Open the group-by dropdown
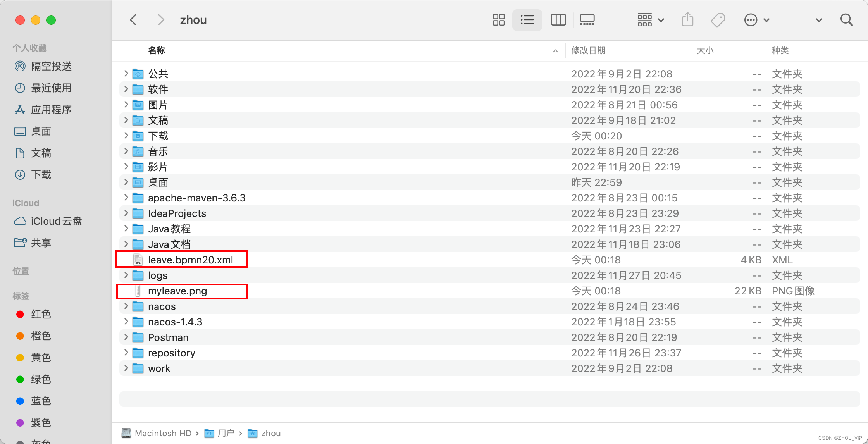The height and width of the screenshot is (444, 868). (x=651, y=20)
